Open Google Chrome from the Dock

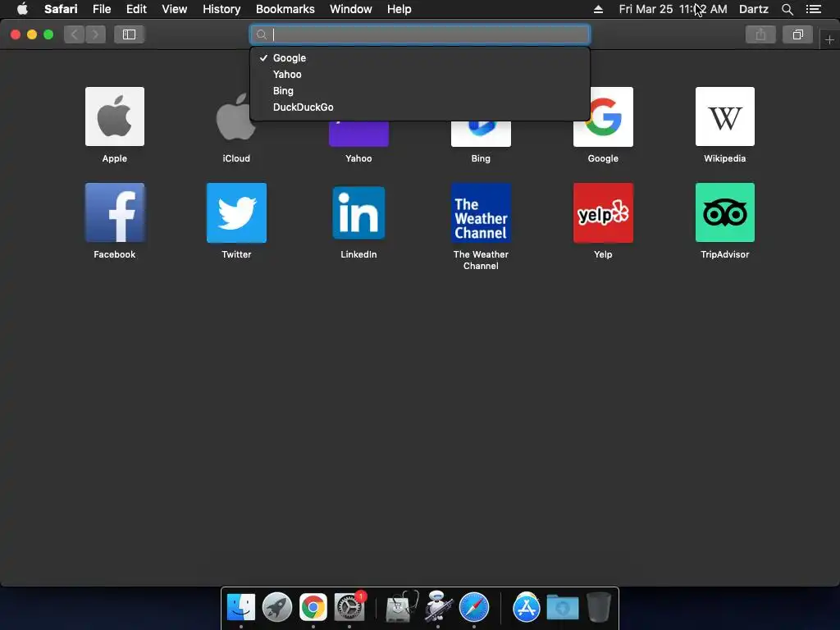click(x=313, y=607)
